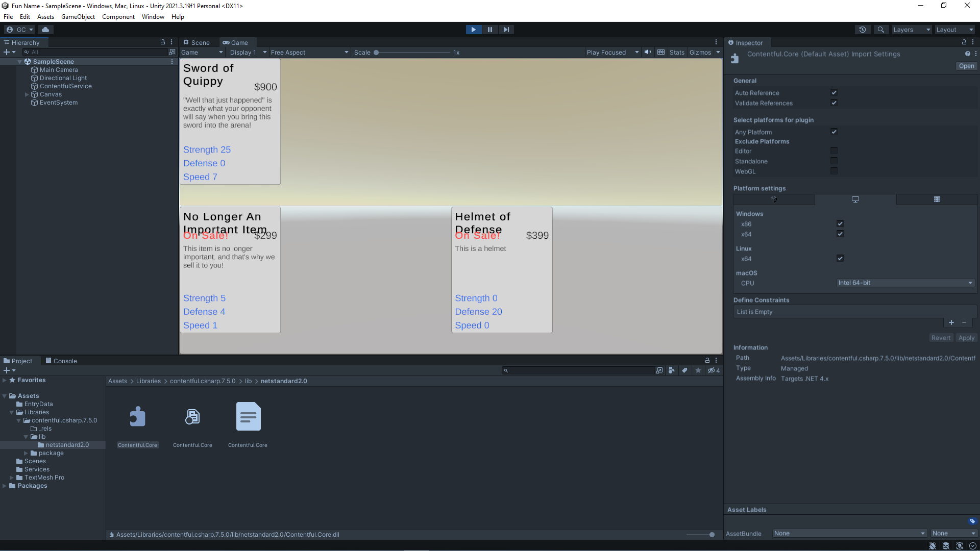The height and width of the screenshot is (551, 980).
Task: Open the macOS CPU dropdown showing Intel 64-bit
Action: [904, 283]
